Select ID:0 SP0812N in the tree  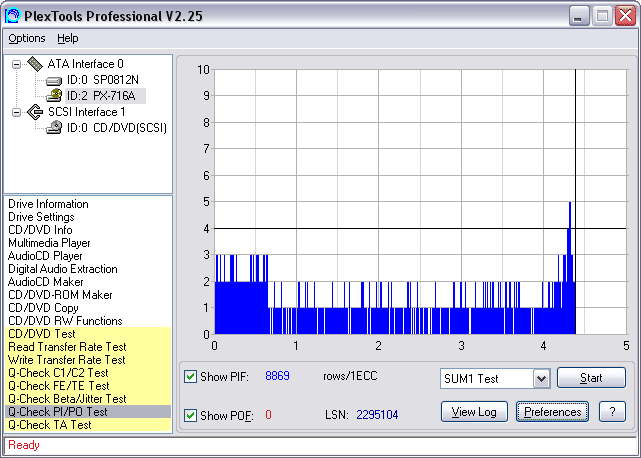[103, 80]
